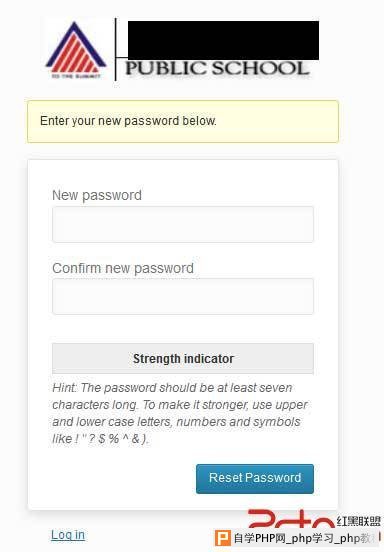Click the black redacted school name block
Viewport: 384px width, 552px height.
tap(223, 40)
